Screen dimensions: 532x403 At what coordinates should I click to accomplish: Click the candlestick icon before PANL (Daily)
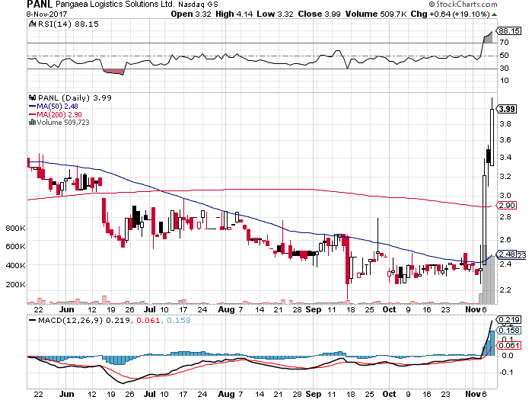tap(32, 98)
